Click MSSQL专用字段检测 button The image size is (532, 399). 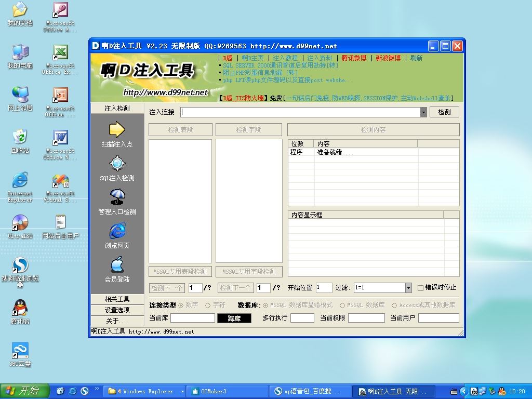[249, 271]
